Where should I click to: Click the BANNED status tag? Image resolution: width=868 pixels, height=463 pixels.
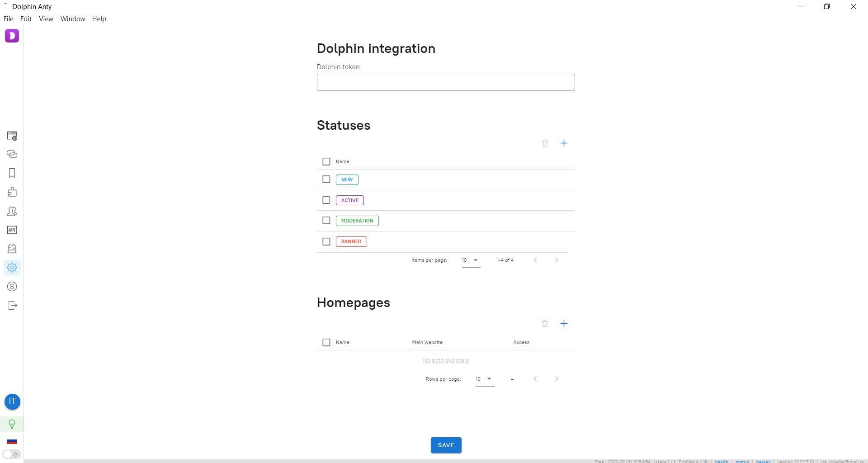[351, 241]
